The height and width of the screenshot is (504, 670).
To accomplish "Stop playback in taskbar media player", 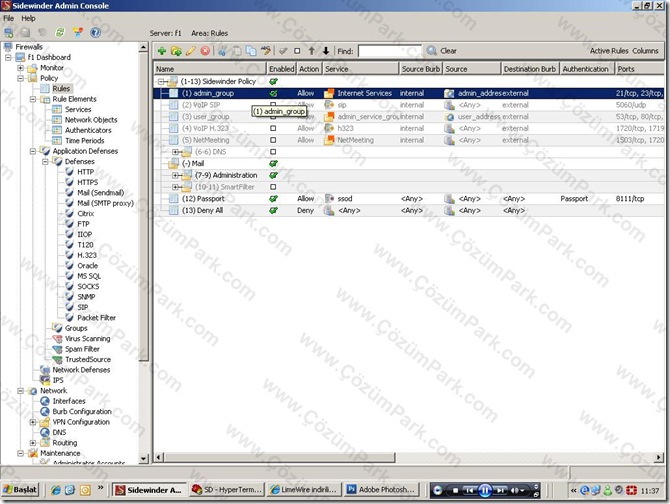I will click(455, 490).
